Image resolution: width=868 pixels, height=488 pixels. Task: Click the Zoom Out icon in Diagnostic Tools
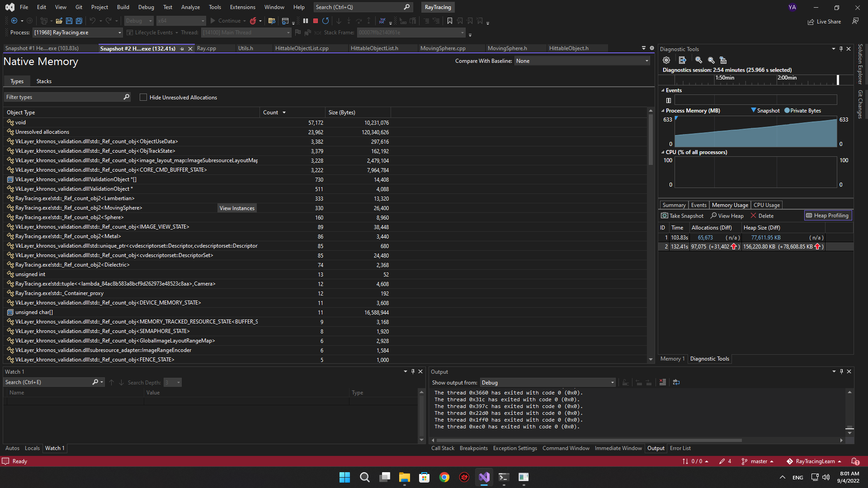(x=711, y=60)
